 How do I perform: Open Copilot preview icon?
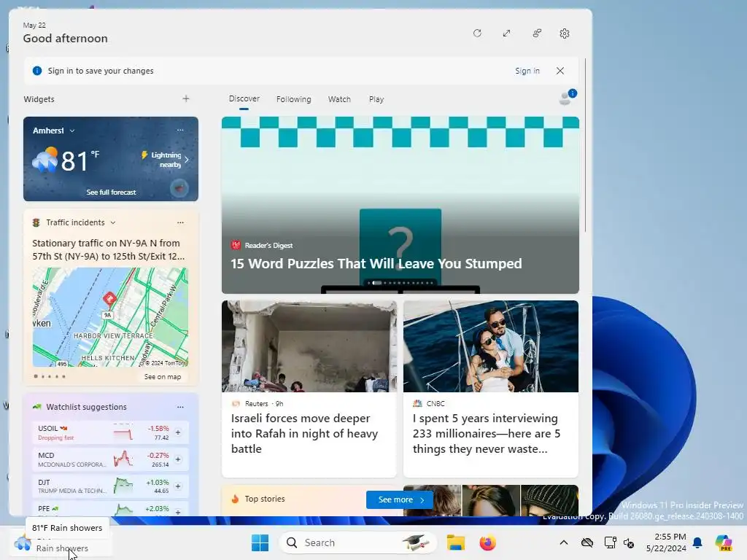[723, 542]
